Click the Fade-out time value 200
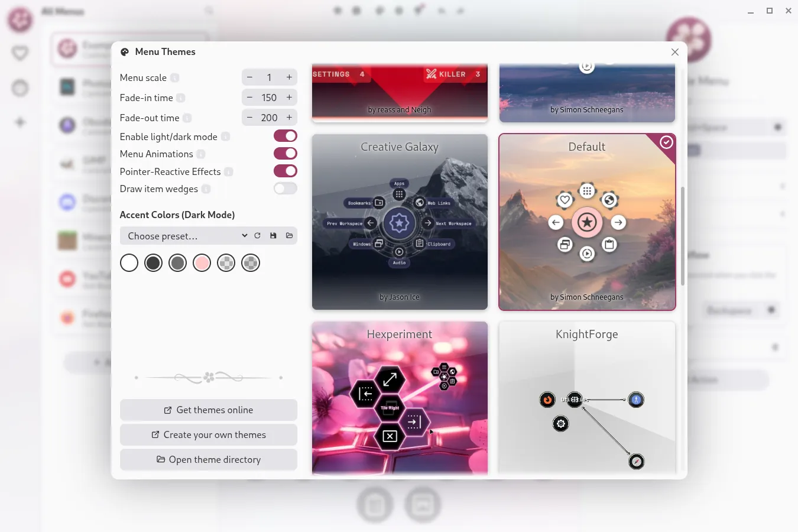This screenshot has width=798, height=532. pos(269,118)
